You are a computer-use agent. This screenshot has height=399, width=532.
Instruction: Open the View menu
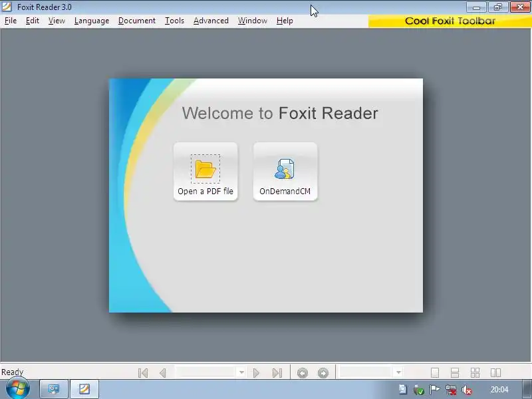click(x=57, y=21)
